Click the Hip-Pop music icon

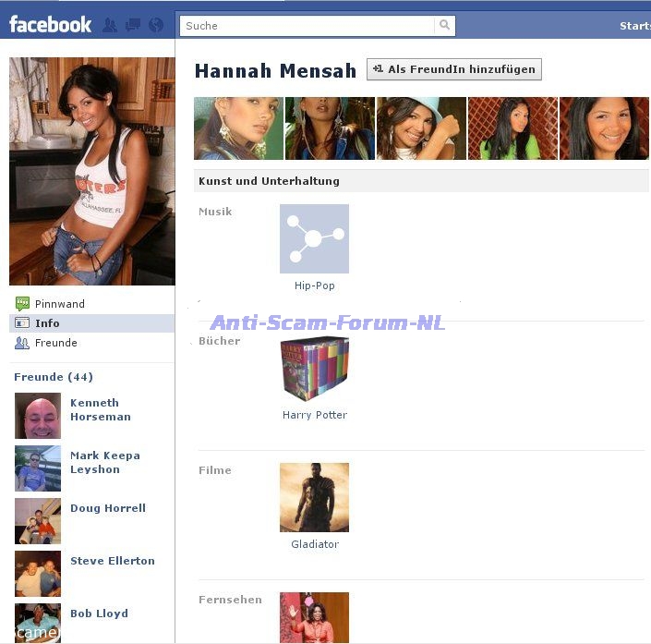[x=314, y=238]
